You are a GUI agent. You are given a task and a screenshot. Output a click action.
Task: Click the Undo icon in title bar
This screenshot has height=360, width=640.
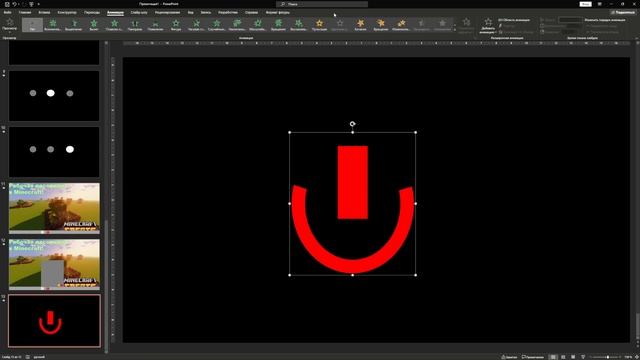(14, 4)
